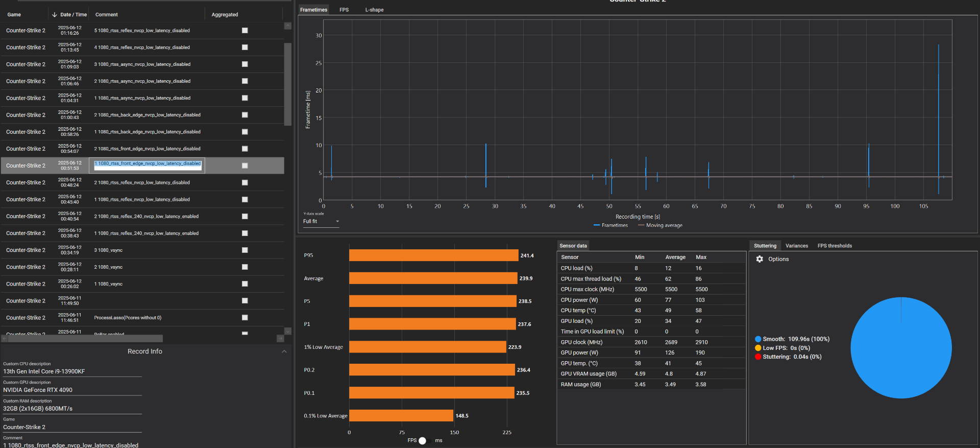
Task: Select the 2 1080_rtss_reflex_240 enabled row
Action: coord(142,216)
